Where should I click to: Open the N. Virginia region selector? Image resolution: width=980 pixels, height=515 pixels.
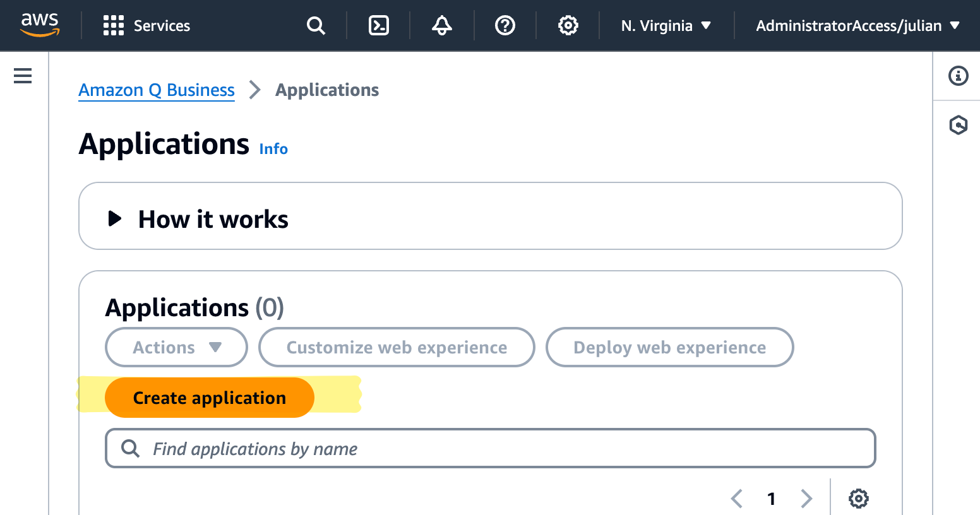point(665,26)
